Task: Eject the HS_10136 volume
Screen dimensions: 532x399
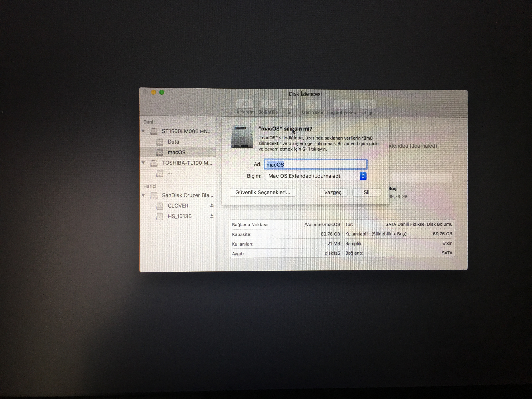Action: pyautogui.click(x=212, y=216)
